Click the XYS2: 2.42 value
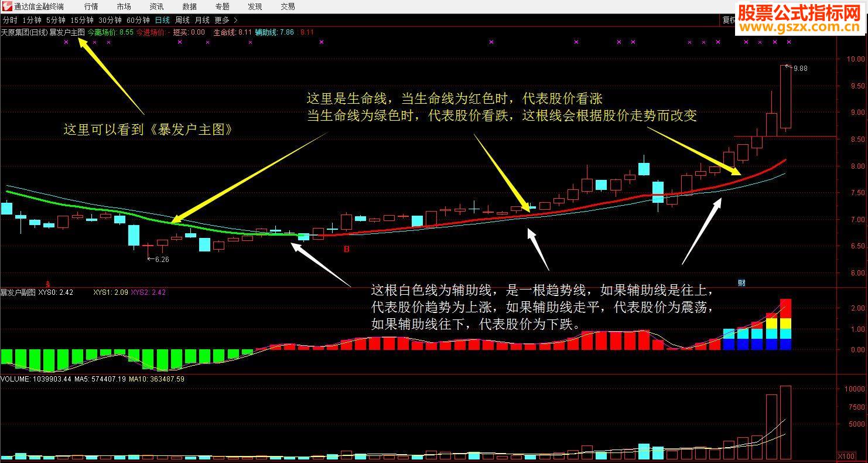This screenshot has height=463, width=868. (148, 292)
